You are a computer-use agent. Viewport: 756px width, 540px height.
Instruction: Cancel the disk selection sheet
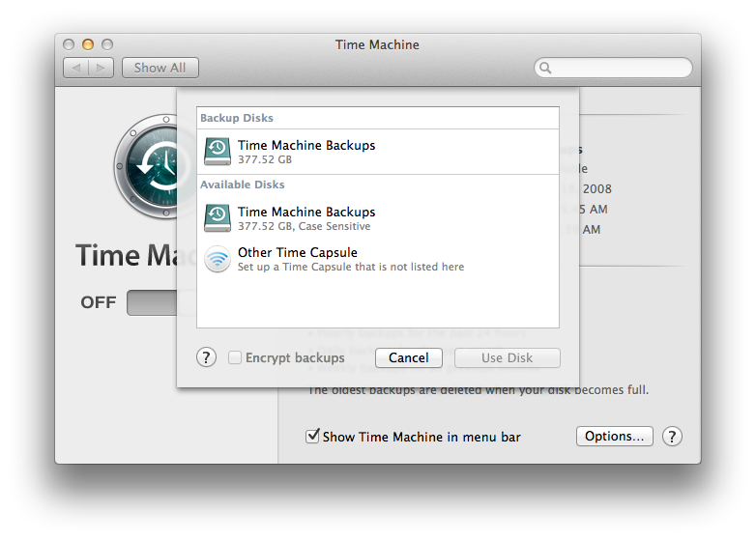tap(409, 358)
